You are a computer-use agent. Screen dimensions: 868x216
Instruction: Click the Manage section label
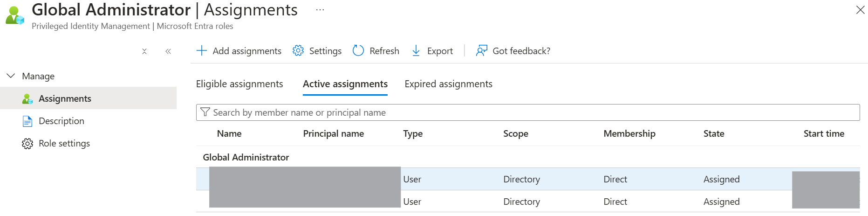38,76
